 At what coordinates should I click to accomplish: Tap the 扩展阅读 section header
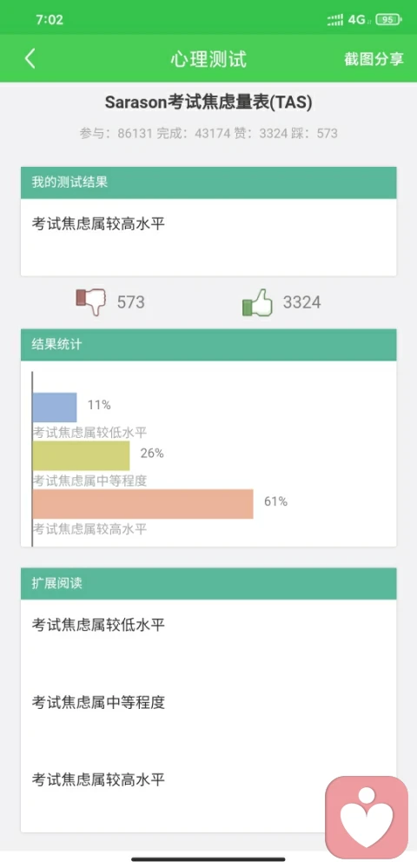[208, 584]
